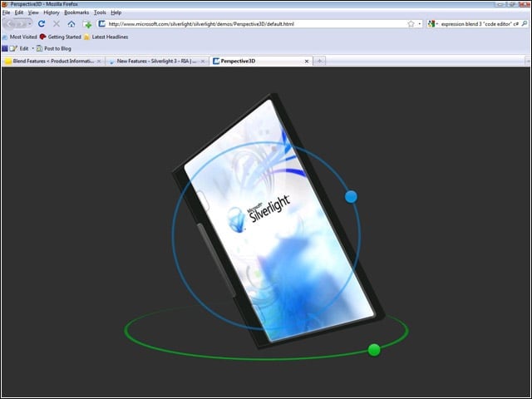The image size is (532, 399).
Task: Click the green plus add-bookmark toolbar icon
Action: tap(87, 24)
